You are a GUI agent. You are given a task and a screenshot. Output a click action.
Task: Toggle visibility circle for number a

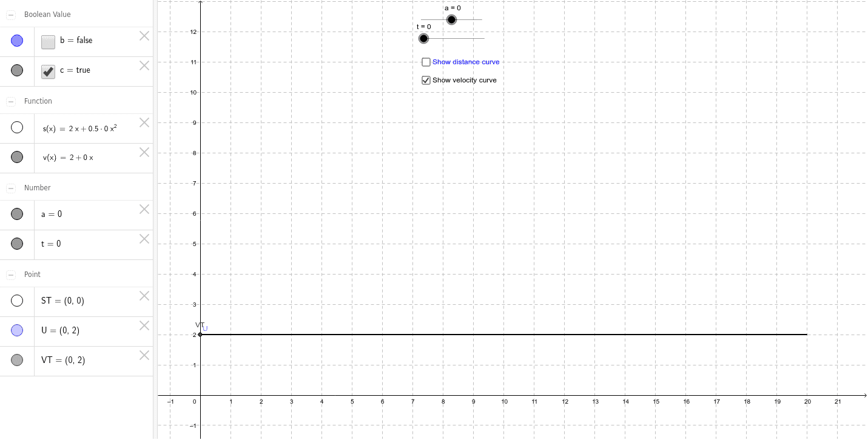17,214
